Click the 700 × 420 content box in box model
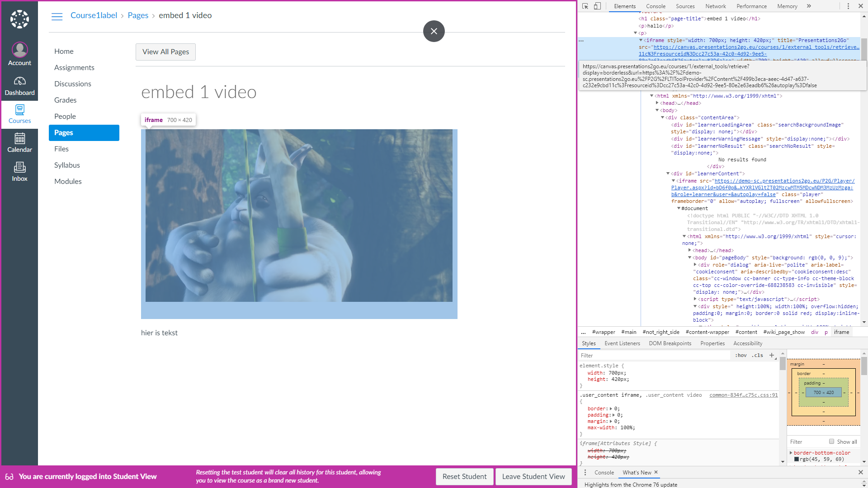 (x=824, y=392)
